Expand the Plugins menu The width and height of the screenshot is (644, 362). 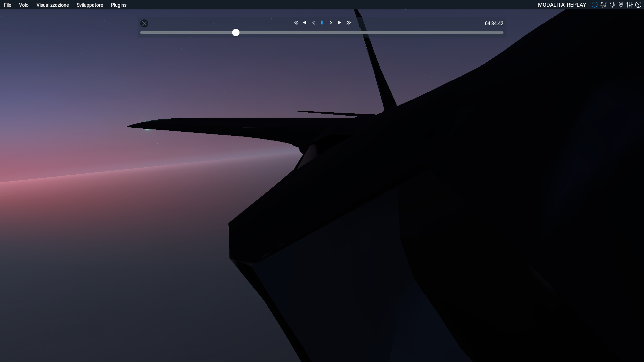coord(119,5)
